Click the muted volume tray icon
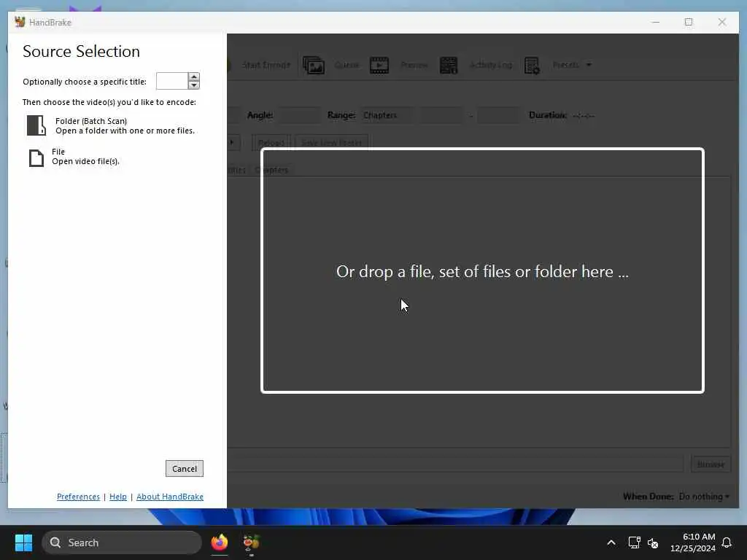 coord(653,542)
